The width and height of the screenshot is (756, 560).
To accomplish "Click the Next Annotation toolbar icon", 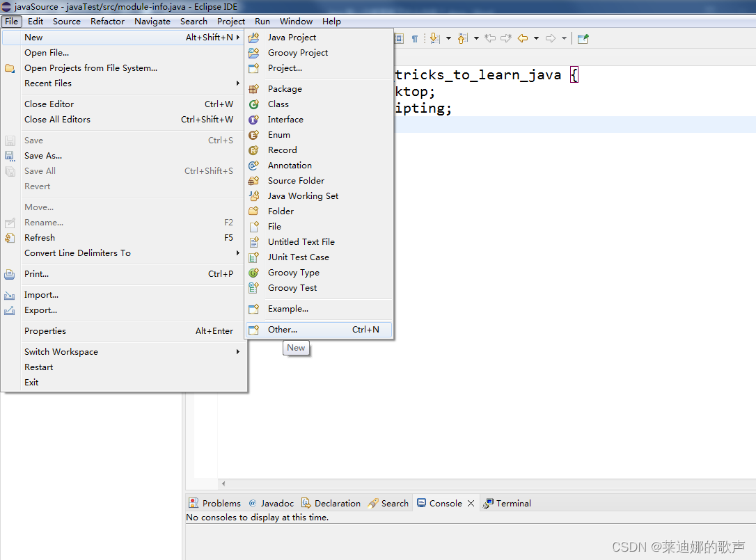I will click(434, 38).
